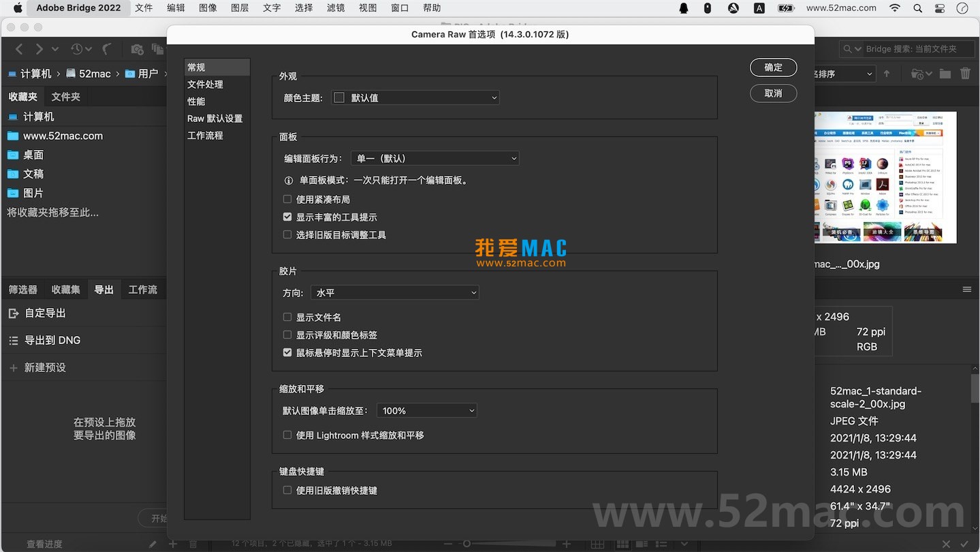Image resolution: width=980 pixels, height=552 pixels.
Task: Go back with the left arrow in Bridge toolbar
Action: tap(19, 49)
